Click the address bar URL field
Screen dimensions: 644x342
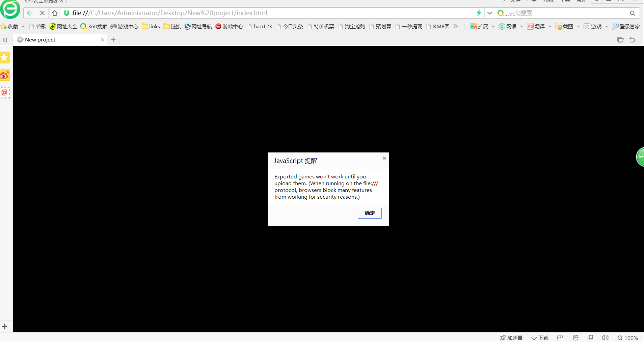click(x=270, y=13)
